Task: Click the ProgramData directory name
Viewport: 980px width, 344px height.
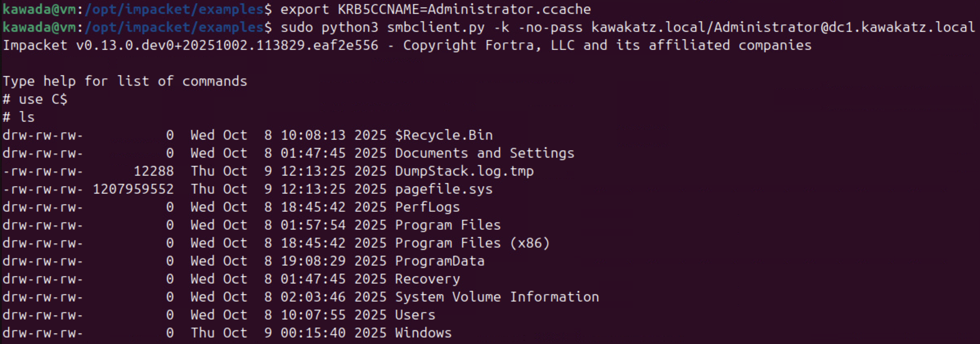Action: click(x=439, y=261)
